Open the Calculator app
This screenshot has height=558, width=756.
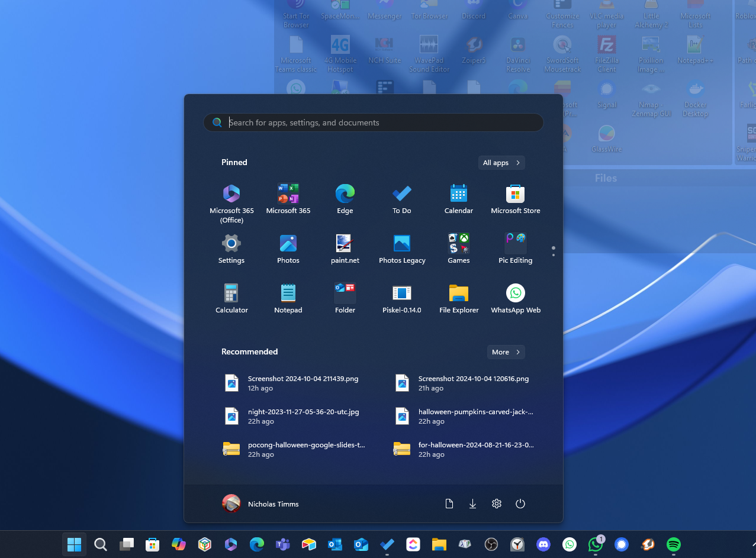click(x=231, y=298)
